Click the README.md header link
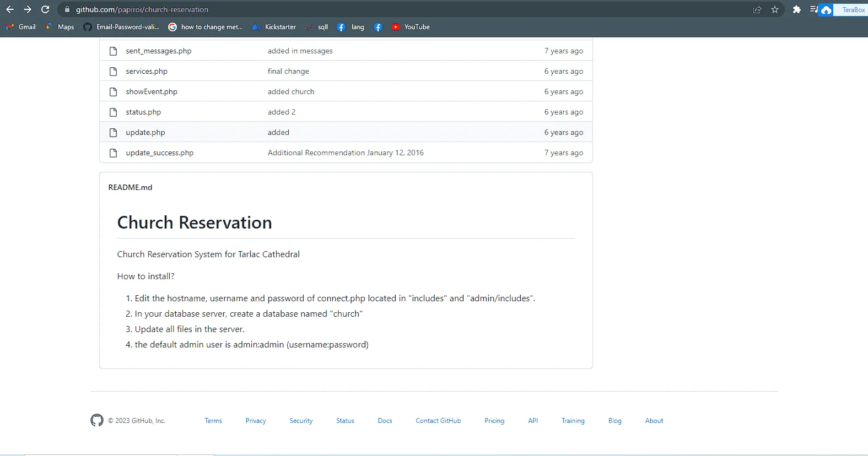 [x=130, y=187]
